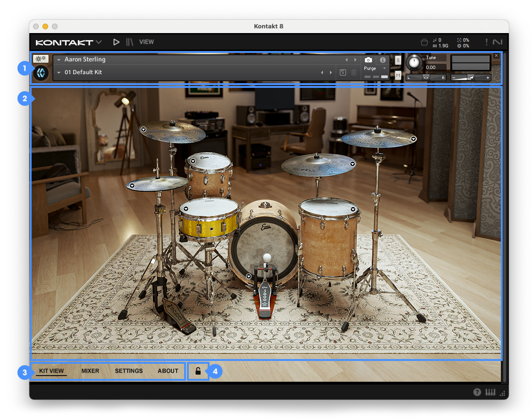Click the library browser icon

point(130,42)
